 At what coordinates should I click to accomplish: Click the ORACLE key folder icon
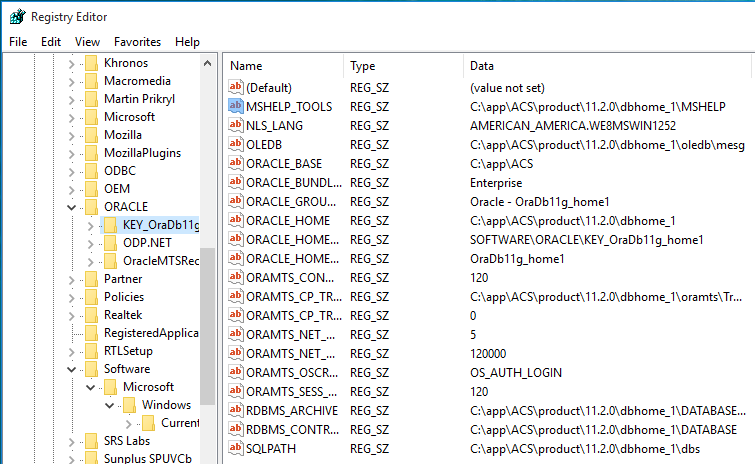91,207
